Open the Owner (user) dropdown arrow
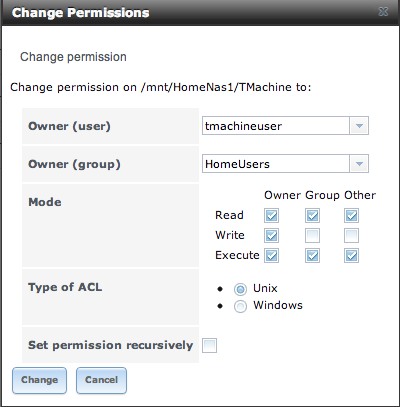The height and width of the screenshot is (407, 400). (359, 126)
